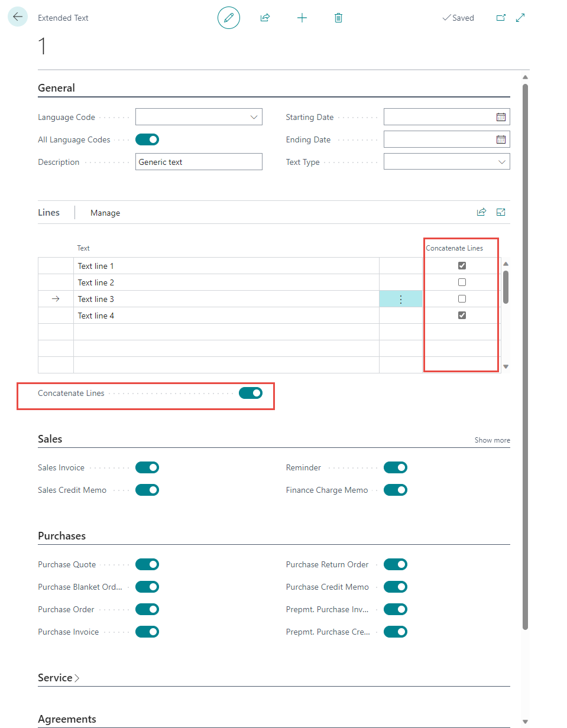Uncheck Concatenate Lines for Text line 1
Image resolution: width=567 pixels, height=728 pixels.
pyautogui.click(x=462, y=266)
